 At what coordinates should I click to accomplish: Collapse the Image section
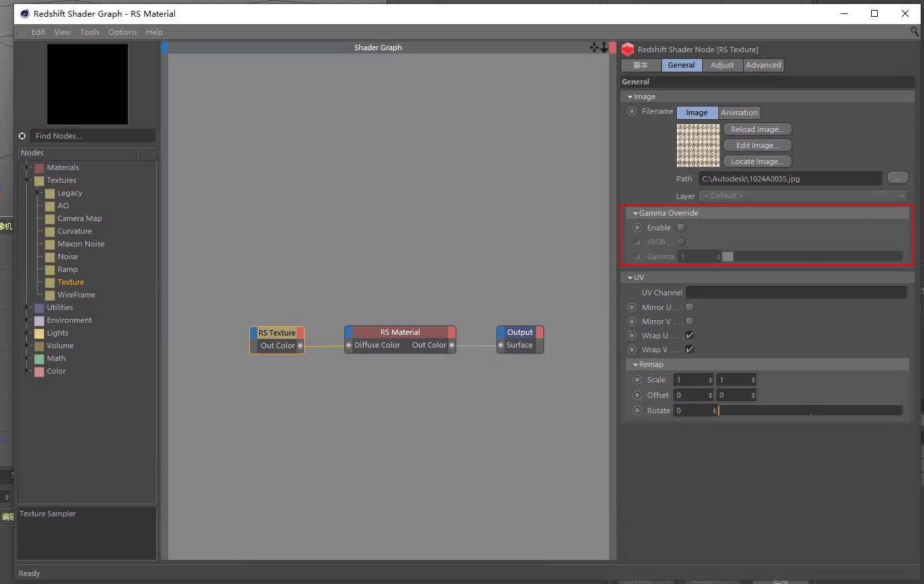coord(630,97)
